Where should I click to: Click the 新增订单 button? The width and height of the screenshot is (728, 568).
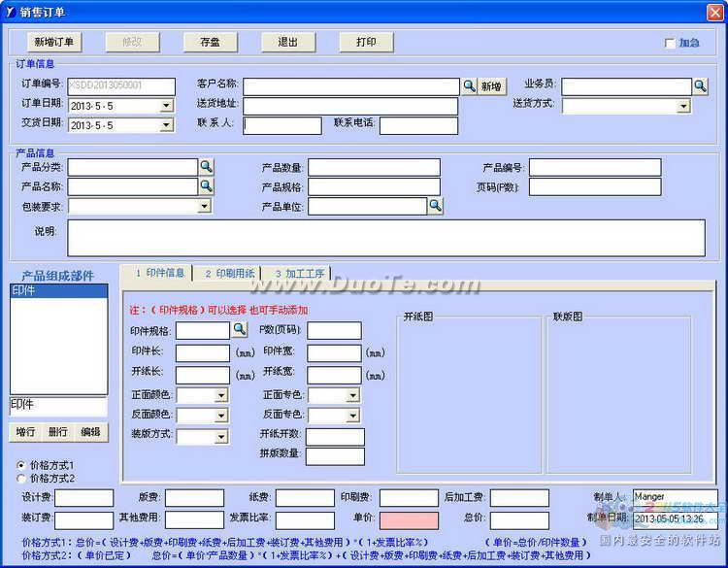(57, 42)
